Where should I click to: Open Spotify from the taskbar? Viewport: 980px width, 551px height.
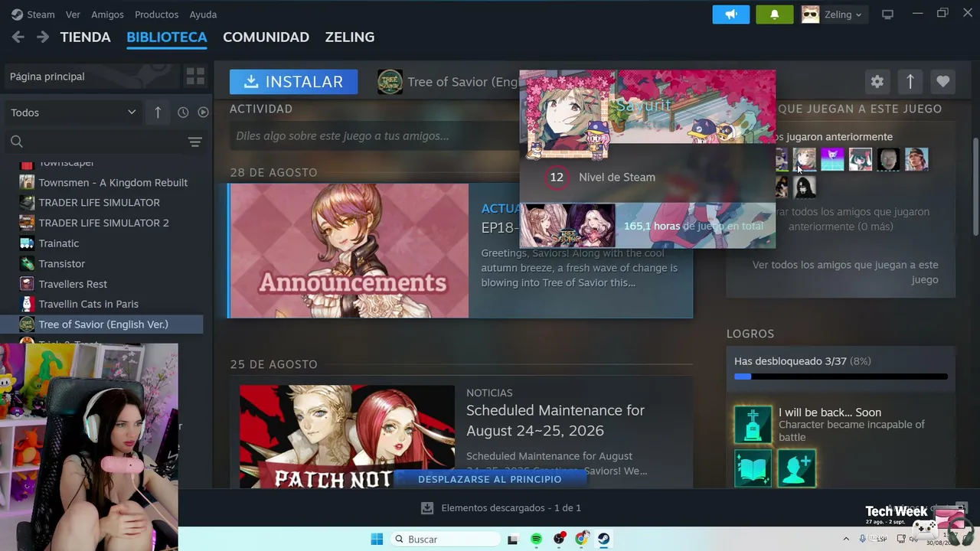coord(536,540)
